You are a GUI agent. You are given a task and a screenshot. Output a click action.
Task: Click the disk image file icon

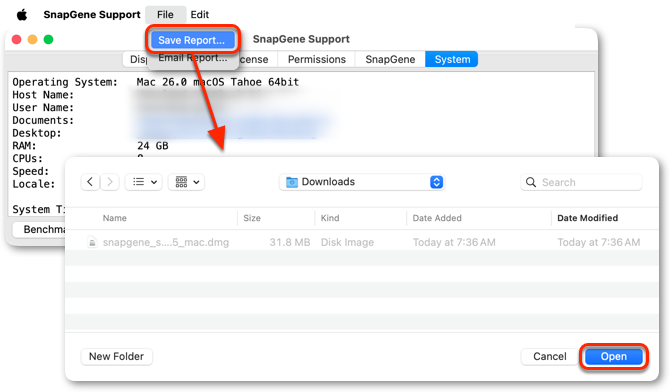coord(92,242)
